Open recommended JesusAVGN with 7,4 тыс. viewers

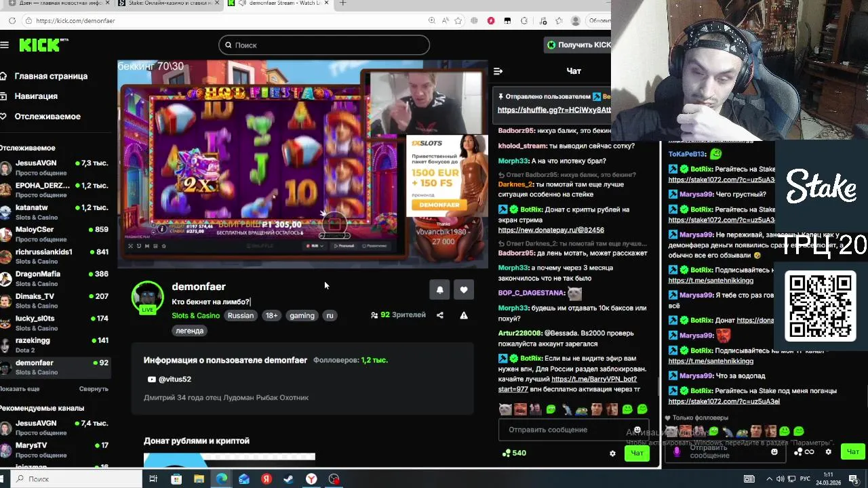click(55, 428)
